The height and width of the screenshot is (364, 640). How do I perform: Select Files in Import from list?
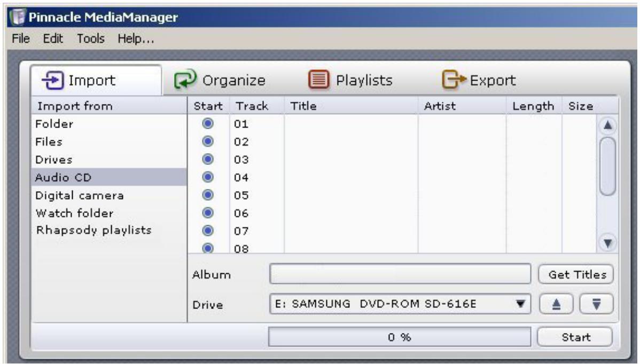tap(109, 141)
